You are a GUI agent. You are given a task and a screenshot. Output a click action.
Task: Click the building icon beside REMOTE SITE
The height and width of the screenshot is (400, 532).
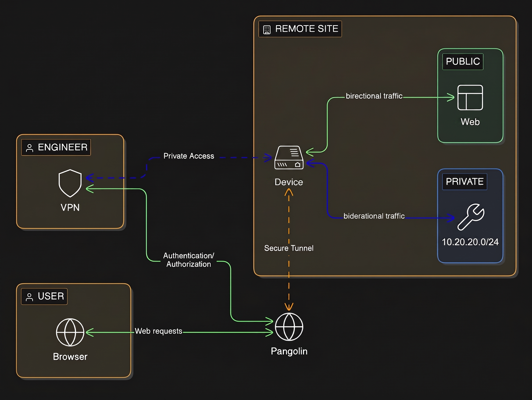pyautogui.click(x=267, y=30)
